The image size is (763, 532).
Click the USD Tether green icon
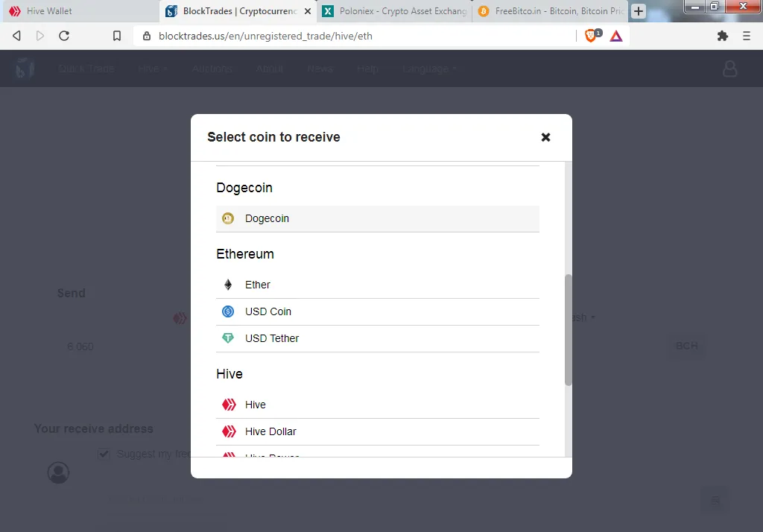(228, 338)
